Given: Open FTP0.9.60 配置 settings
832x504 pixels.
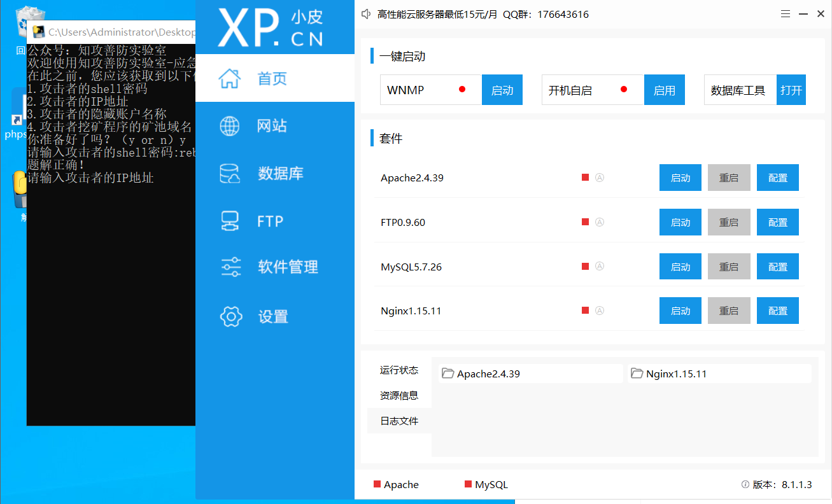Looking at the screenshot, I should (778, 222).
